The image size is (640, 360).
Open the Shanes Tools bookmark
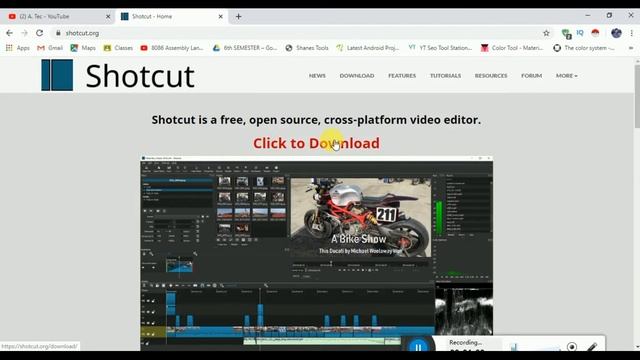(307, 48)
